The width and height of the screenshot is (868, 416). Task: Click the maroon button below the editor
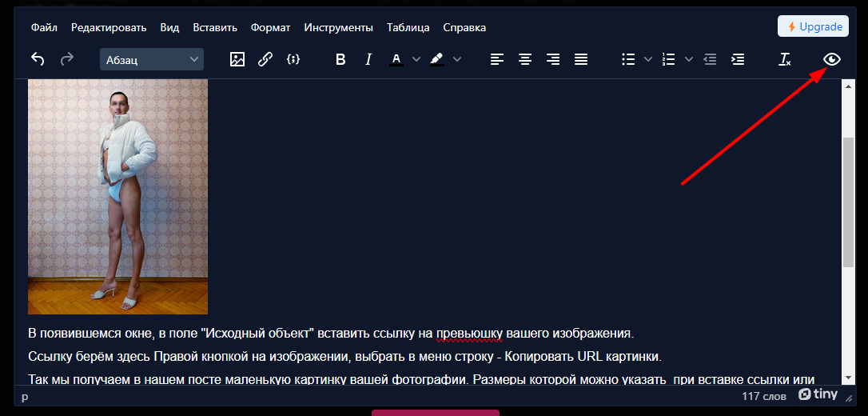(435, 413)
